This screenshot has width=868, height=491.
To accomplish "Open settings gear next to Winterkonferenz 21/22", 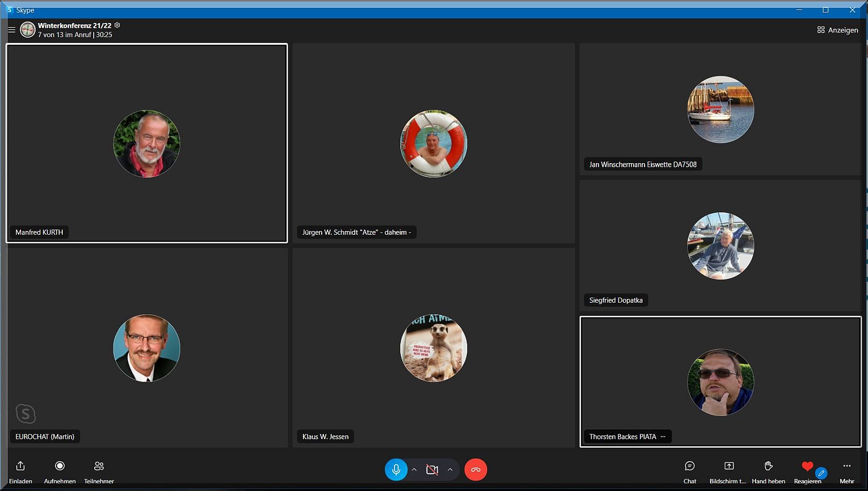I will [x=117, y=25].
